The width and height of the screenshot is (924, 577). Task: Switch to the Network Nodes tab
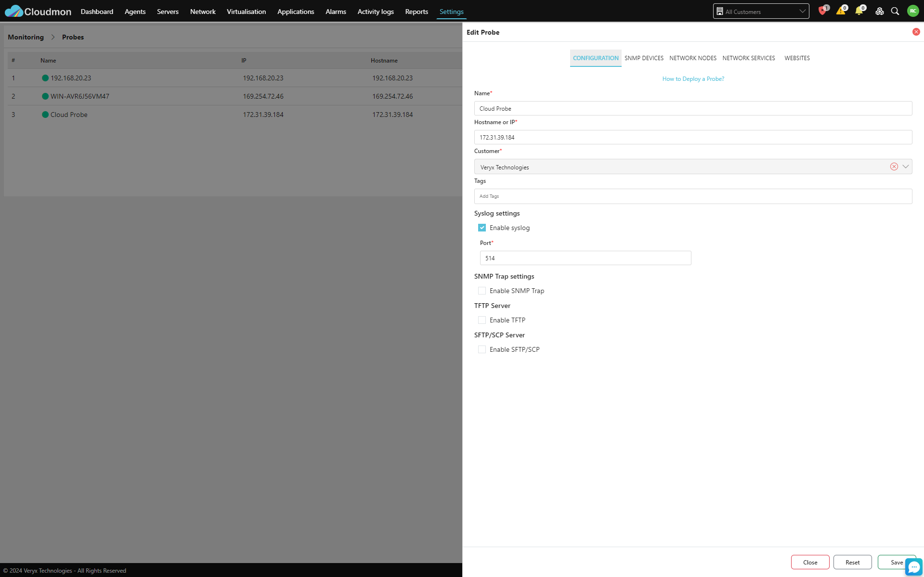click(692, 58)
